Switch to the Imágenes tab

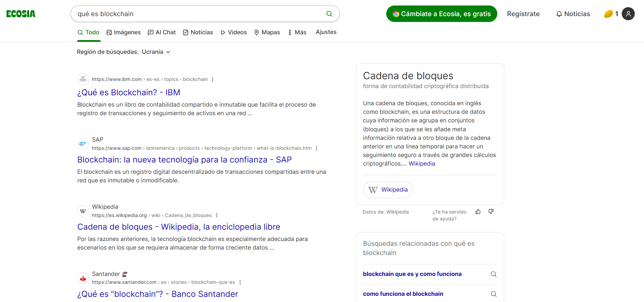[123, 32]
